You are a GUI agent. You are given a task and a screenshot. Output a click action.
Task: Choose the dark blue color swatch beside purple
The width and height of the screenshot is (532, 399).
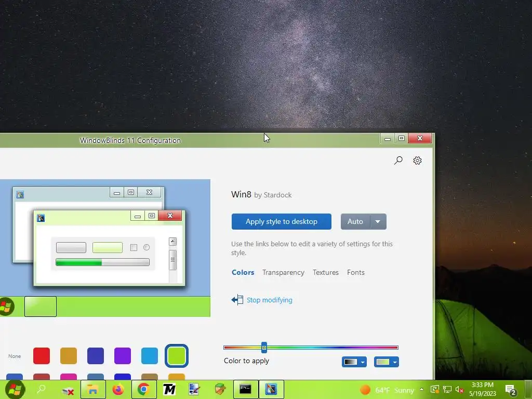[96, 355]
